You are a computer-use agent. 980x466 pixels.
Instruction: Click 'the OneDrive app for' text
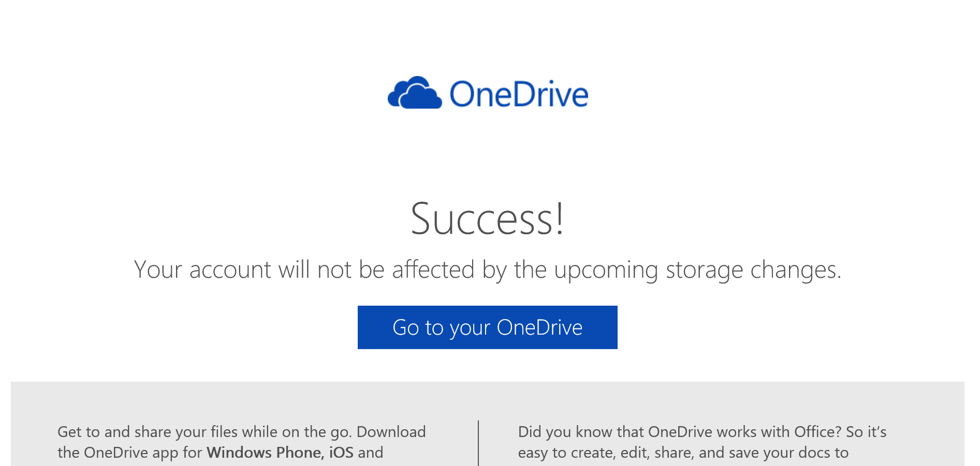pos(129,453)
